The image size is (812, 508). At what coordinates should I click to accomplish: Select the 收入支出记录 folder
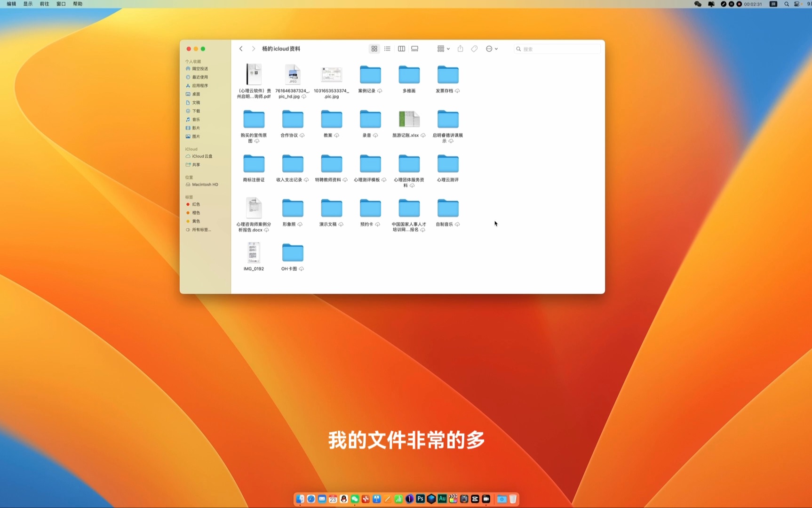click(x=293, y=164)
